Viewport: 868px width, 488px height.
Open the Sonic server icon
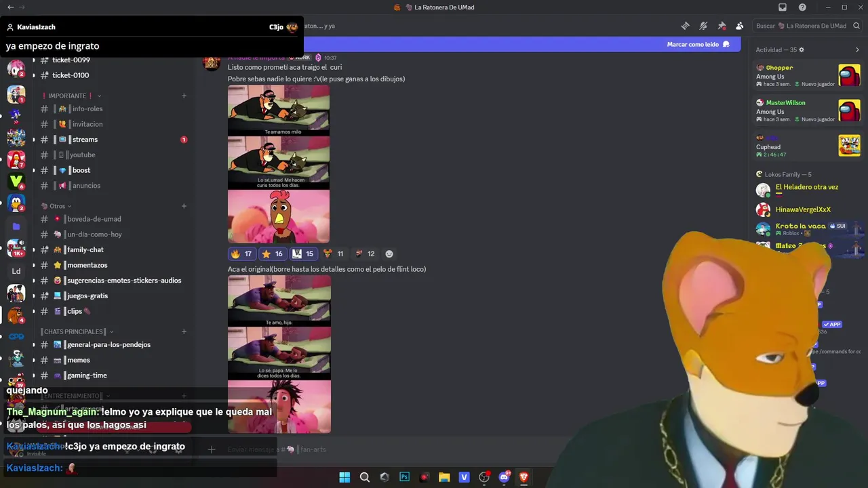coord(16,115)
